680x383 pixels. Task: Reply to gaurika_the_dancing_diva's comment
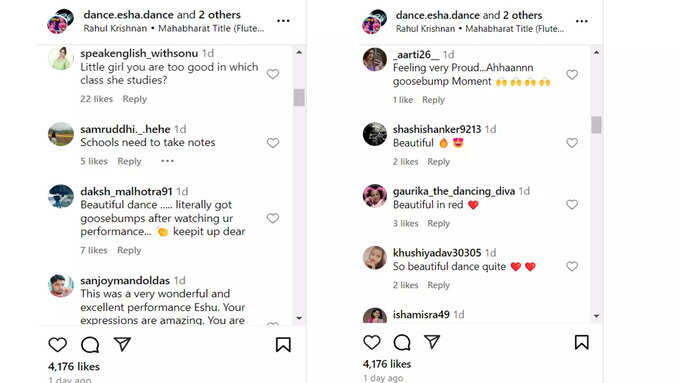pyautogui.click(x=438, y=223)
